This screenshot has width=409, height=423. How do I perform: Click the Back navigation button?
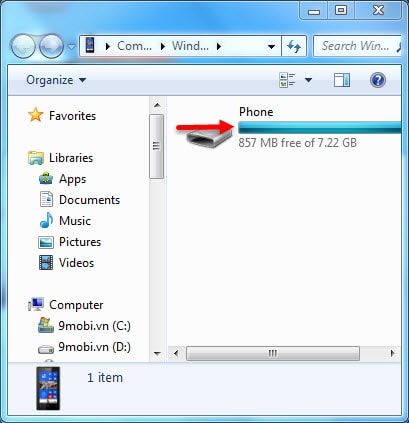(x=23, y=46)
